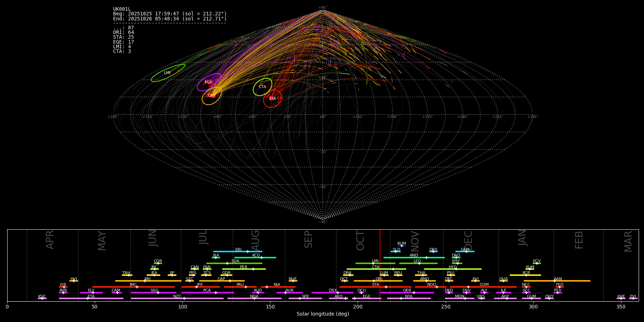Select the QUA shower bar in timeline

(x=503, y=281)
